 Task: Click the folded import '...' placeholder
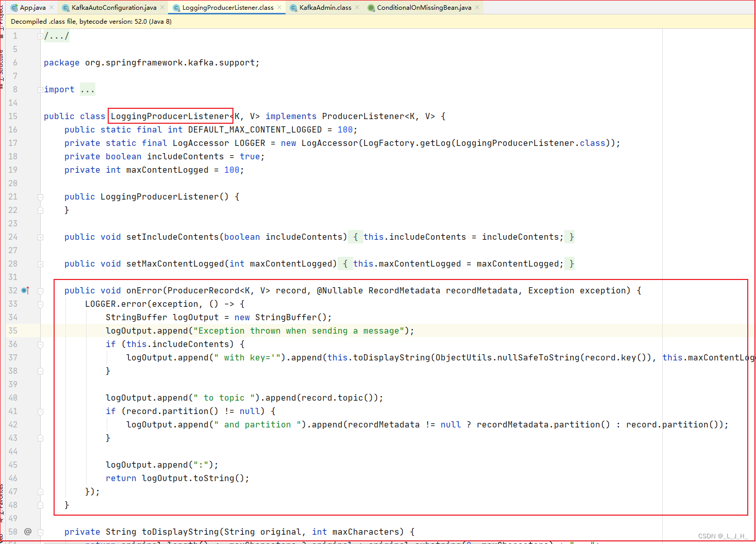(x=88, y=90)
